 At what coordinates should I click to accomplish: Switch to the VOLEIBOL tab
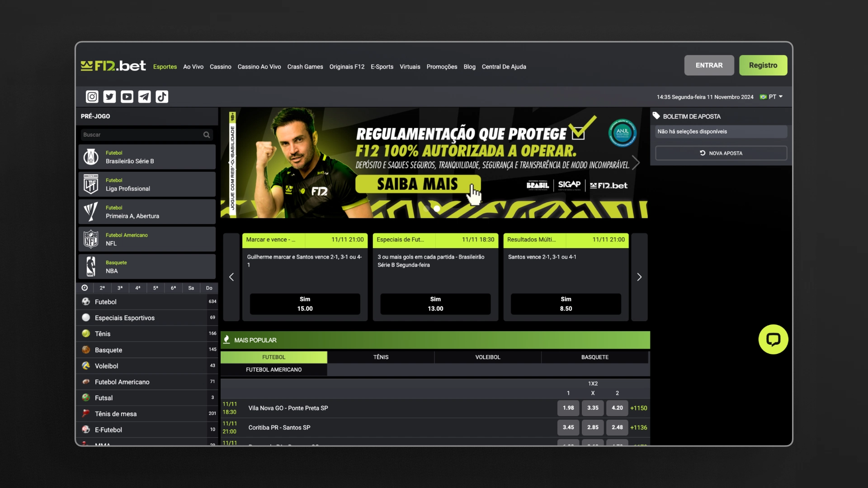pos(488,357)
